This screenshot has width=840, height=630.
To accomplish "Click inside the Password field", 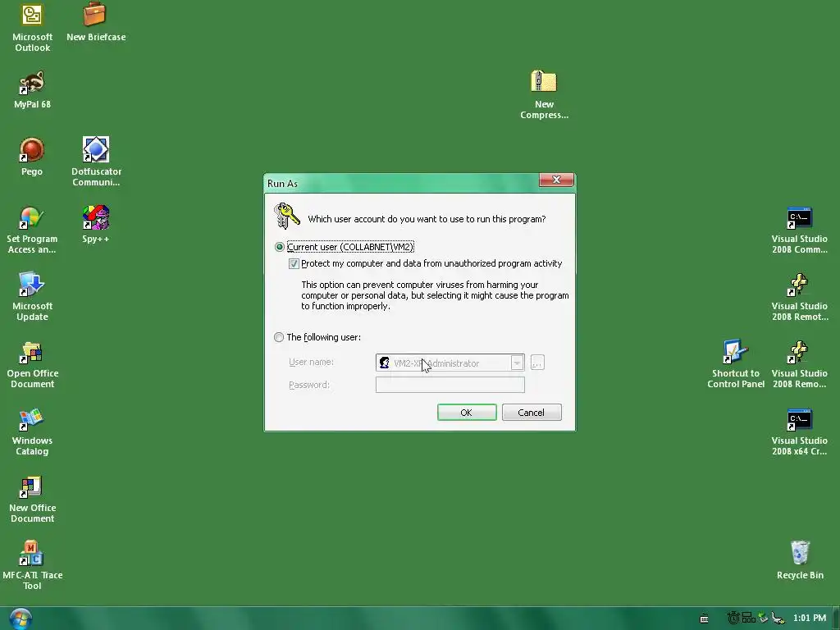I will 450,385.
